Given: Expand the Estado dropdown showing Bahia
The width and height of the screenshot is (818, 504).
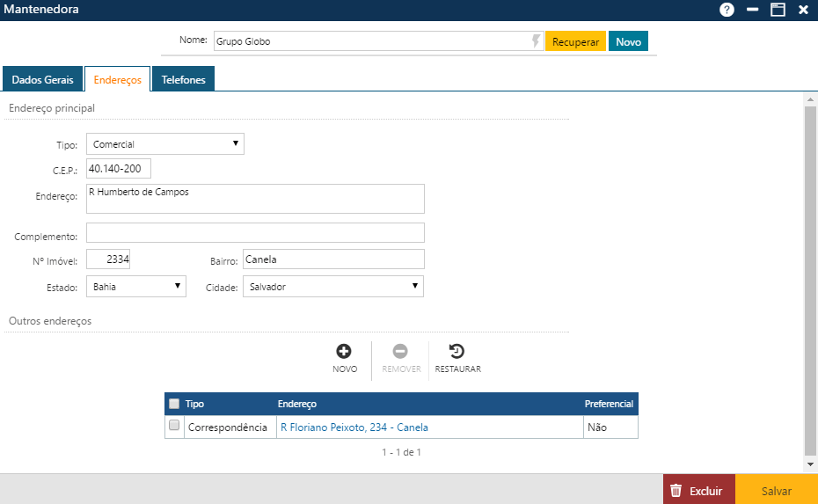Looking at the screenshot, I should coord(136,286).
